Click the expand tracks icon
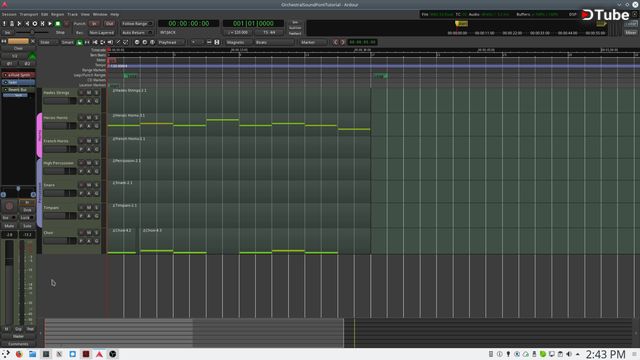This screenshot has width=640, height=360. point(217,42)
